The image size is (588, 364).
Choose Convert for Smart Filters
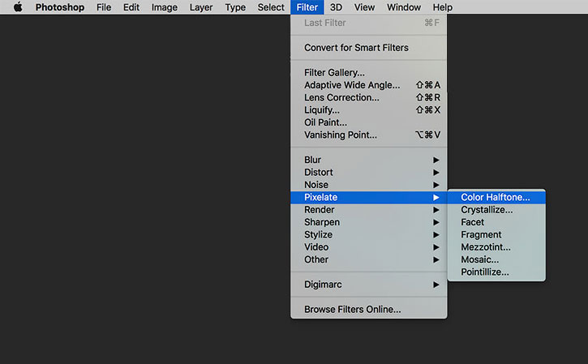tap(369, 48)
